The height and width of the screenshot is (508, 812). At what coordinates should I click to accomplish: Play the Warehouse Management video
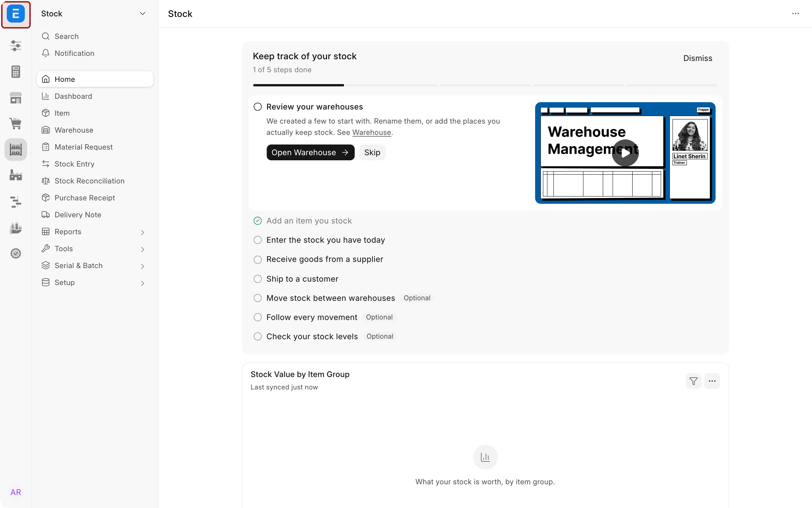click(x=625, y=153)
